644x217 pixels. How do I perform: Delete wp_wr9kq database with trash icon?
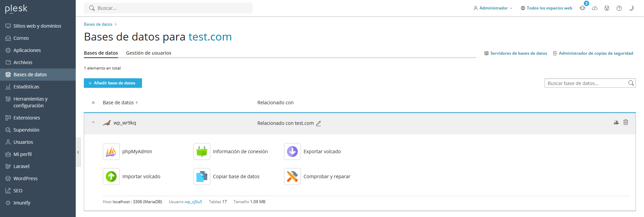tap(626, 122)
